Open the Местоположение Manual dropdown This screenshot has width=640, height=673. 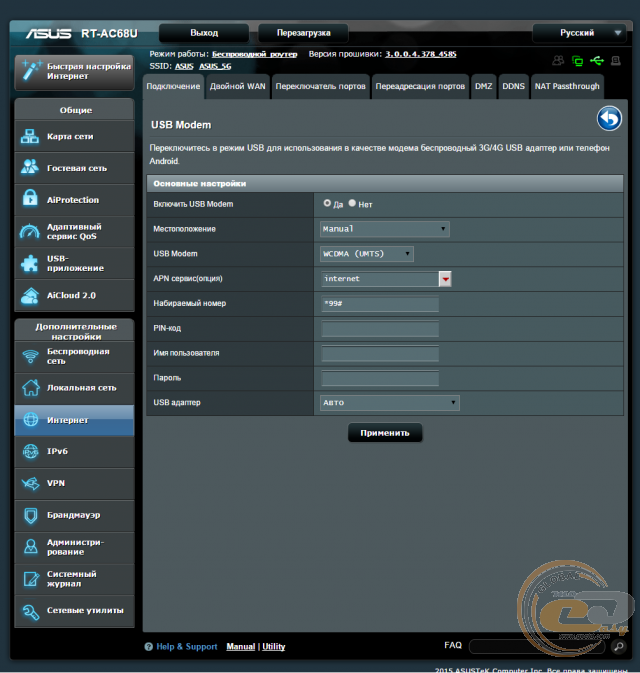pyautogui.click(x=385, y=229)
